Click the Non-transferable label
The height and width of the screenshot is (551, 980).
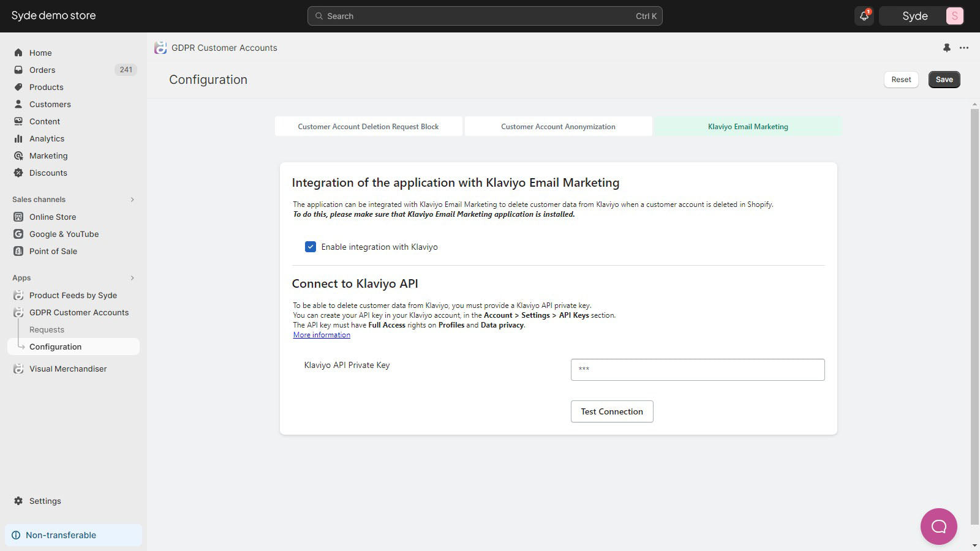coord(61,535)
